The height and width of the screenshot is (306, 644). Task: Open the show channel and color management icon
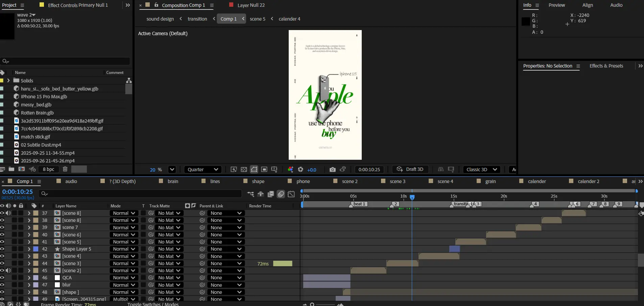[x=290, y=170]
